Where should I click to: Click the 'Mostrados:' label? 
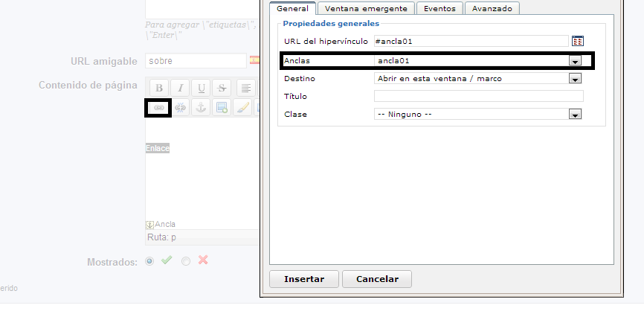[x=112, y=262]
